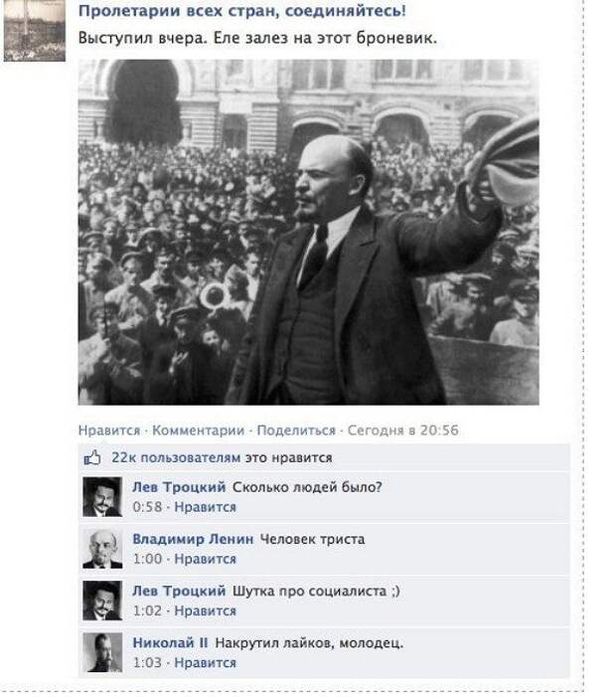Open Владимир Ленин name link
Image resolution: width=616 pixels, height=697 pixels.
(193, 539)
